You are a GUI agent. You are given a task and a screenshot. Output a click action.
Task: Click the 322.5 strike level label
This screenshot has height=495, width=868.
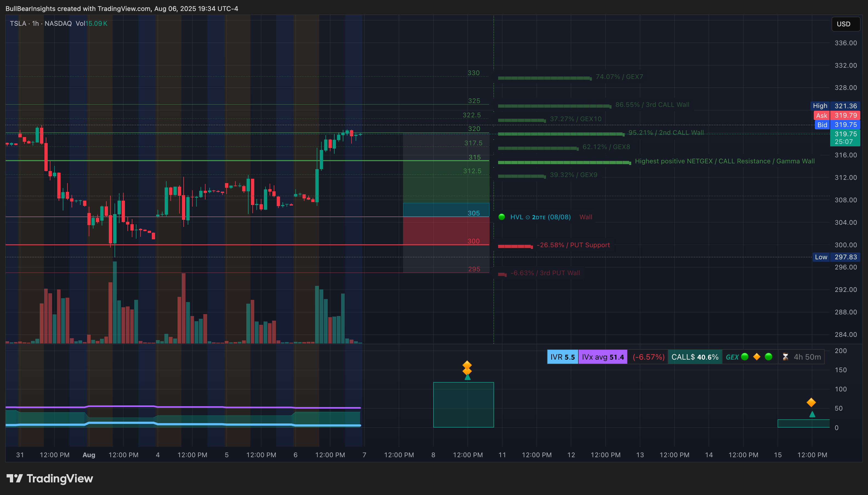pyautogui.click(x=471, y=115)
